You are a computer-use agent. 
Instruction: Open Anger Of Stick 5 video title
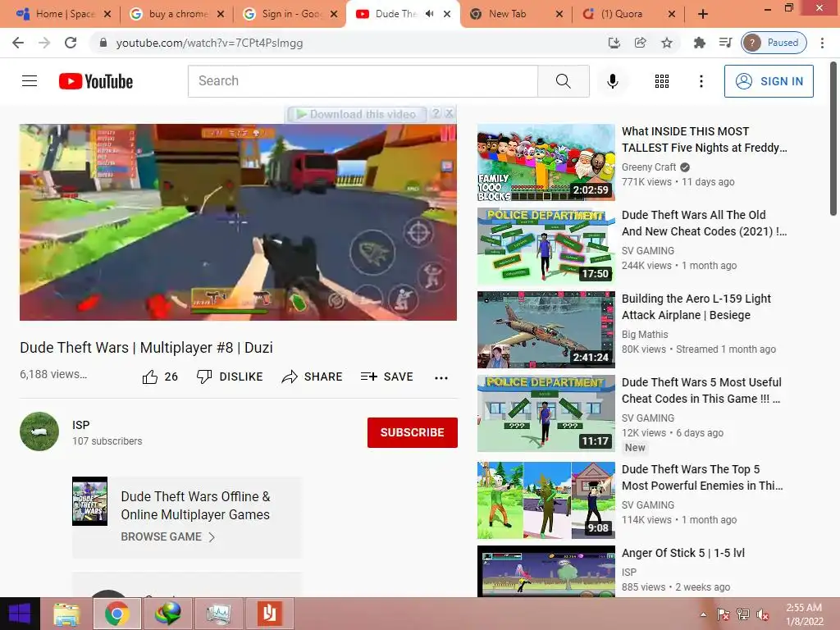click(683, 553)
